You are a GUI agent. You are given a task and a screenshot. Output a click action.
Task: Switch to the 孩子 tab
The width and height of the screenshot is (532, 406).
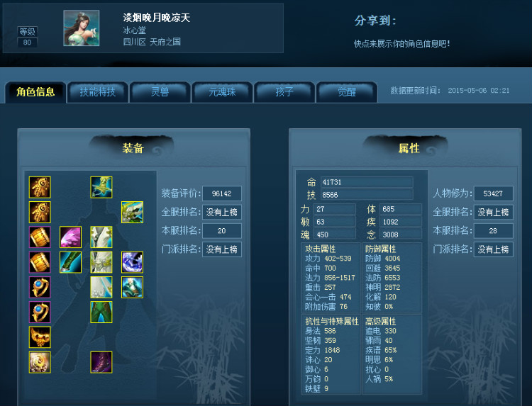(284, 92)
